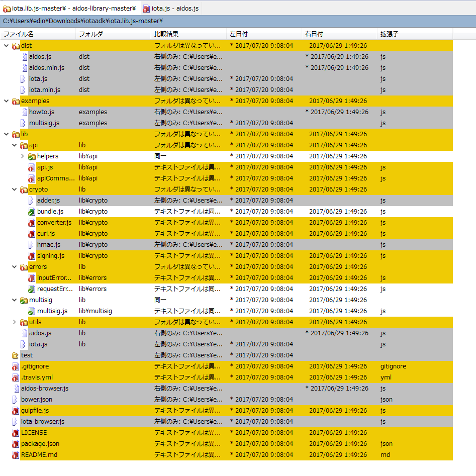Collapse the errors folder

tap(14, 266)
